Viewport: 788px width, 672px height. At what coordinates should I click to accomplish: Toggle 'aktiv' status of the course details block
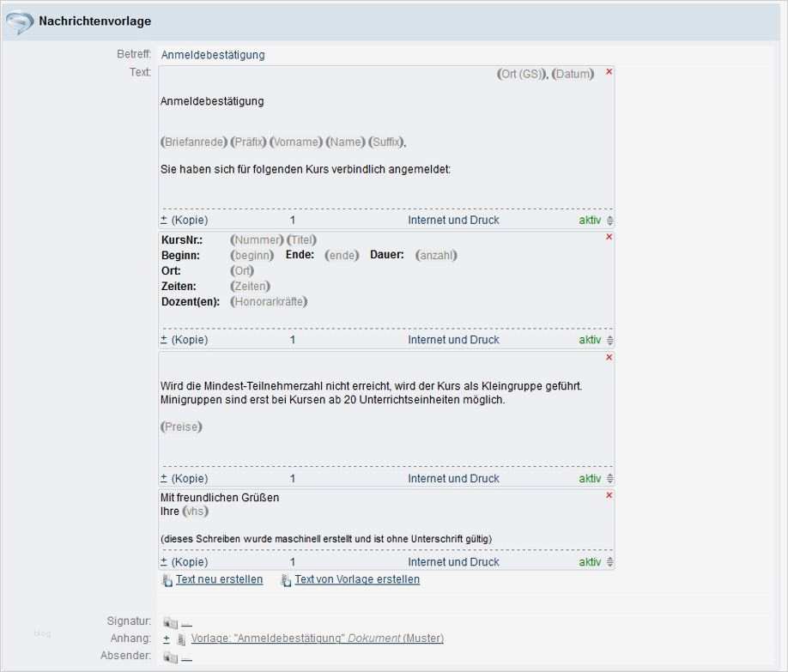pyautogui.click(x=590, y=340)
